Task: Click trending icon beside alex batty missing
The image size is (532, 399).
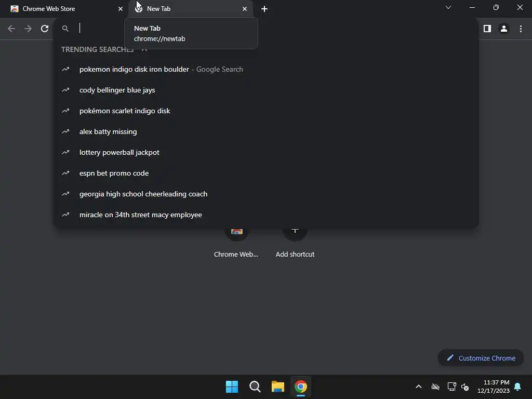Action: pyautogui.click(x=65, y=131)
